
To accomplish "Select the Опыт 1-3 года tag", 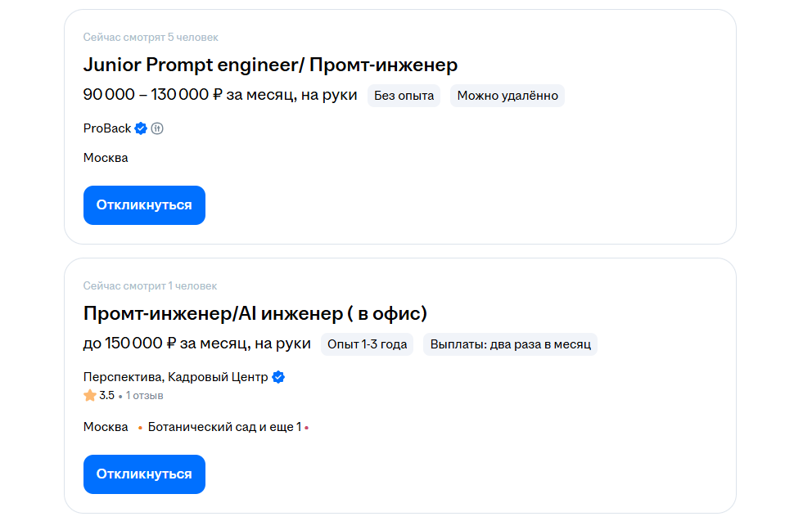I will pos(367,344).
